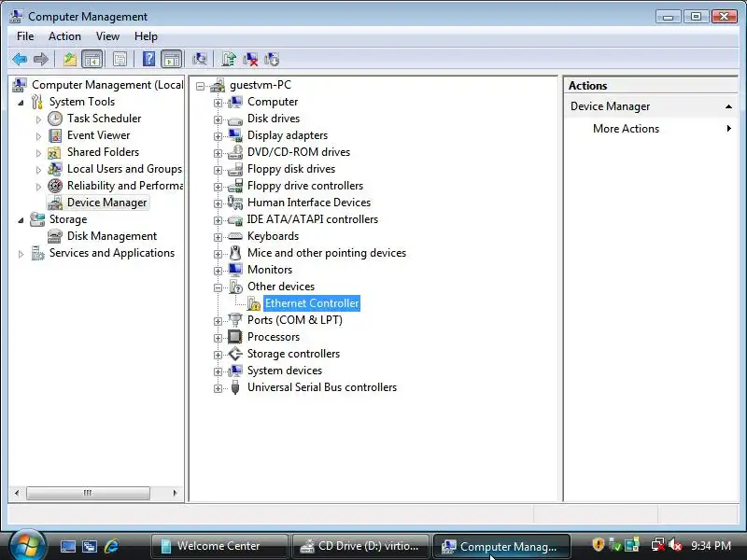The image size is (747, 560).
Task: Click the blue Help question mark icon
Action: click(x=148, y=59)
